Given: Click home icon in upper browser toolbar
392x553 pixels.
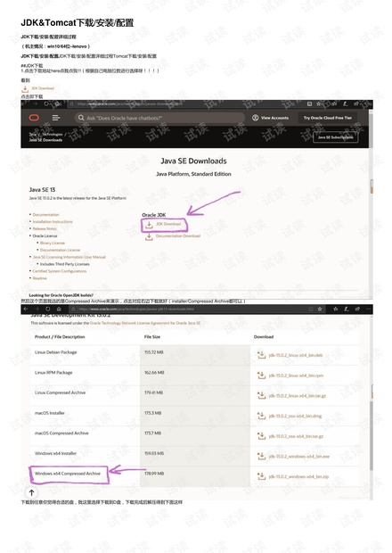Looking at the screenshot, I should [58, 104].
